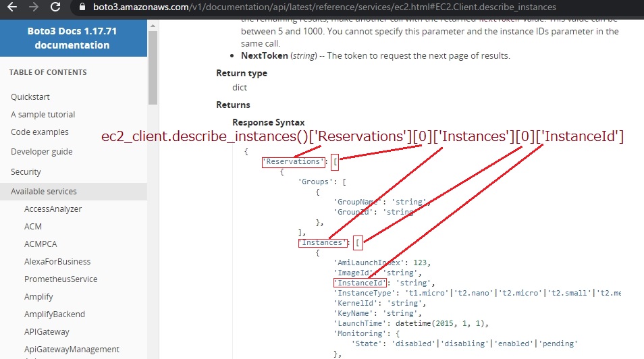Click the 'InstanceId' key in the code

(x=360, y=283)
